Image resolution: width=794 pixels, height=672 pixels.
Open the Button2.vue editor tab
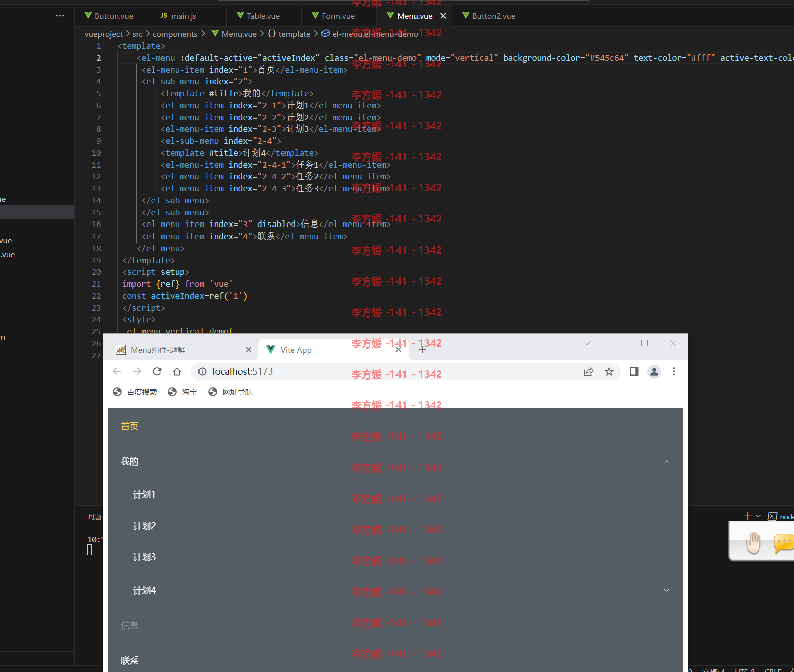(x=493, y=16)
